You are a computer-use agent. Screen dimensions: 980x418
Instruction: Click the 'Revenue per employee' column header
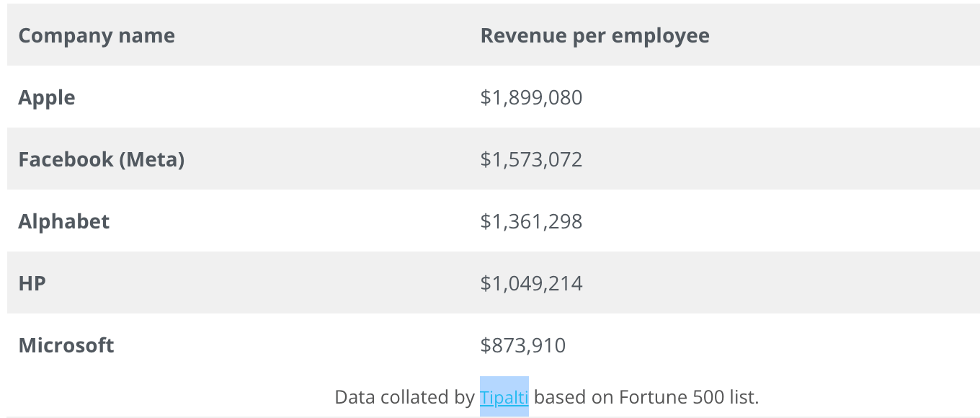(595, 35)
